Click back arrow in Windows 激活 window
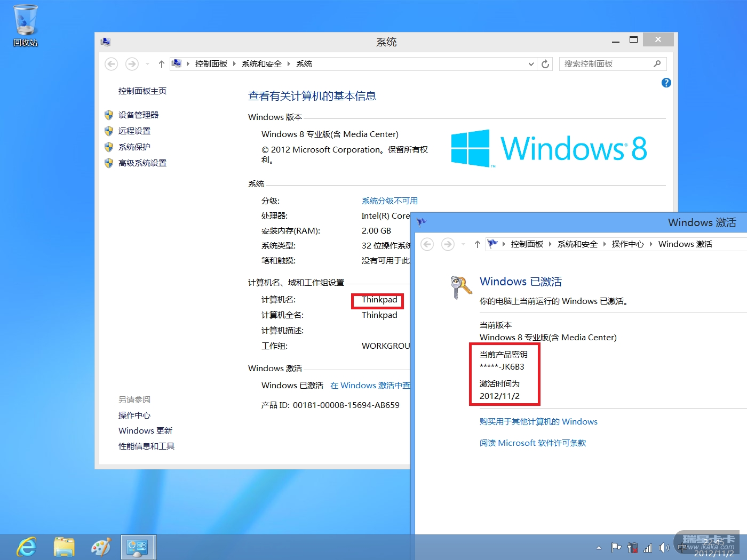747x560 pixels. pyautogui.click(x=427, y=244)
